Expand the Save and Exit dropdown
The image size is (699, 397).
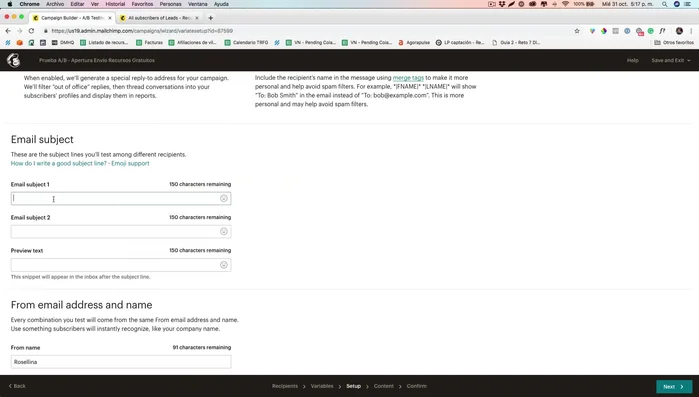[x=671, y=60]
